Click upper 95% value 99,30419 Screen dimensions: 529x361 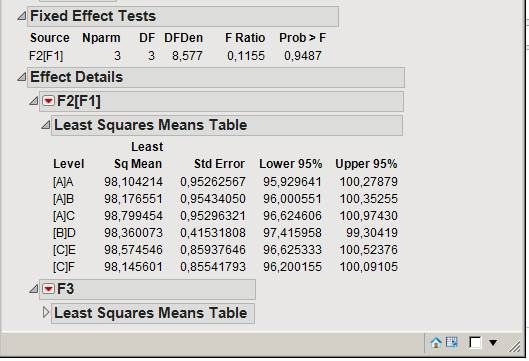click(x=372, y=233)
